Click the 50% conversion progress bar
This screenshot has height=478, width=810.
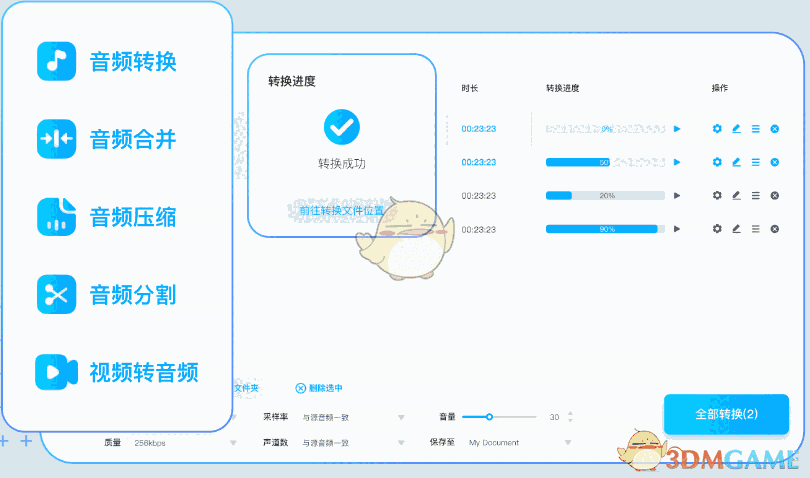[x=605, y=162]
